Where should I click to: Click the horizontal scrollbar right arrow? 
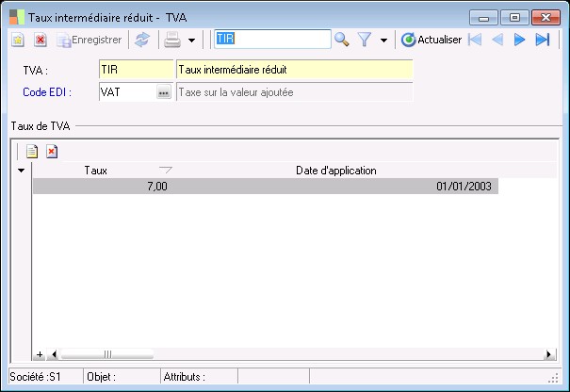[549, 354]
